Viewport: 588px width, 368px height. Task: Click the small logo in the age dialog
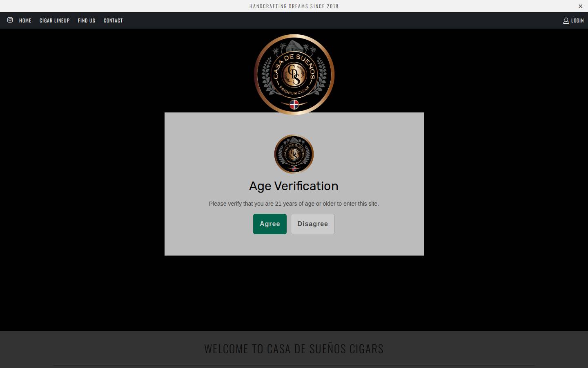pos(294,154)
